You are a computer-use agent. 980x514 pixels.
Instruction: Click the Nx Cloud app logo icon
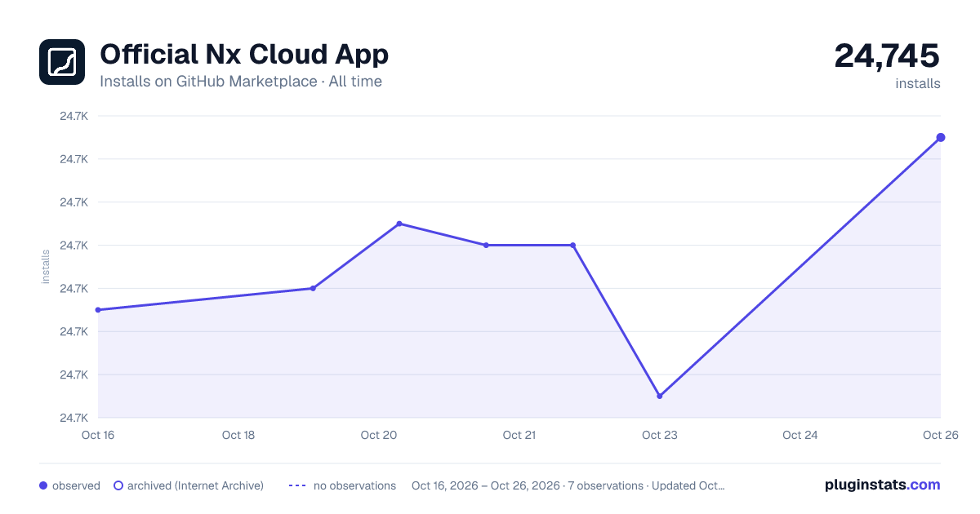pyautogui.click(x=62, y=62)
